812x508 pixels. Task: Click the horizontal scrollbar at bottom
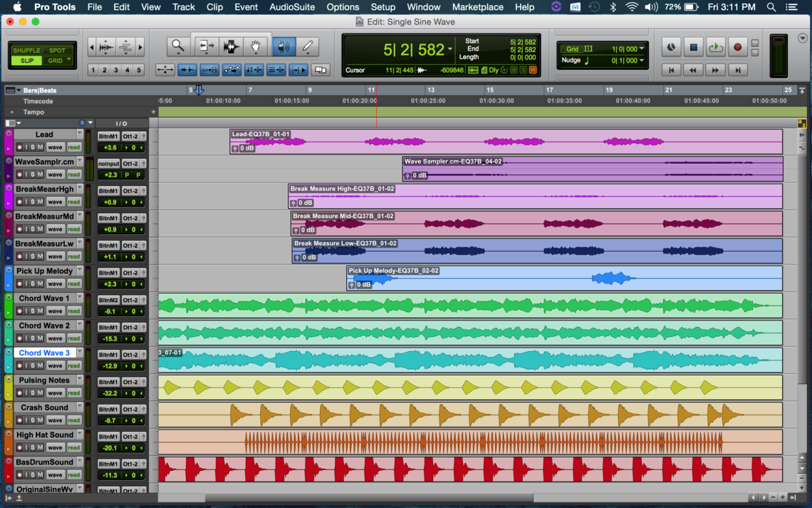369,497
